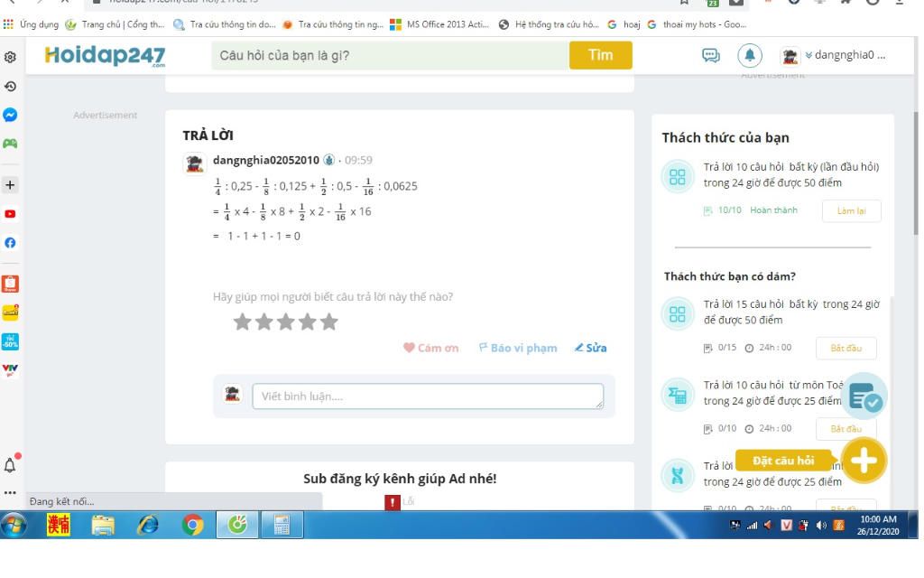Click the page vertical scrollbar
This screenshot has height=578, width=924.
915,173
